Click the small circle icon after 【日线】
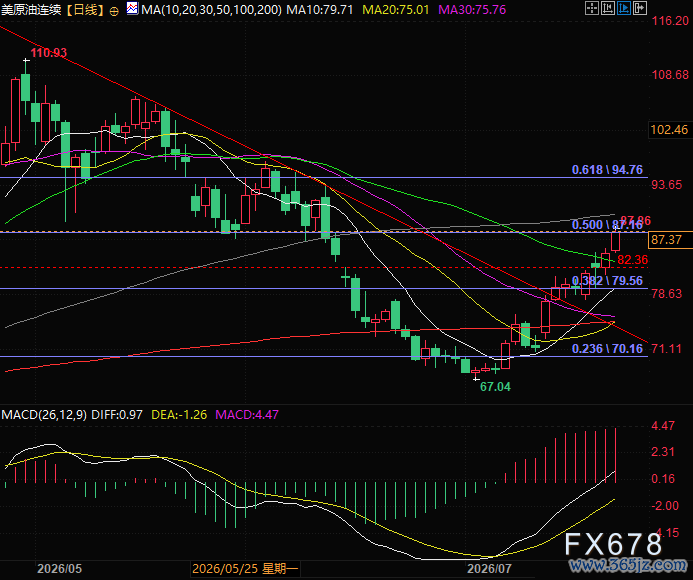The height and width of the screenshot is (580, 693). click(114, 11)
